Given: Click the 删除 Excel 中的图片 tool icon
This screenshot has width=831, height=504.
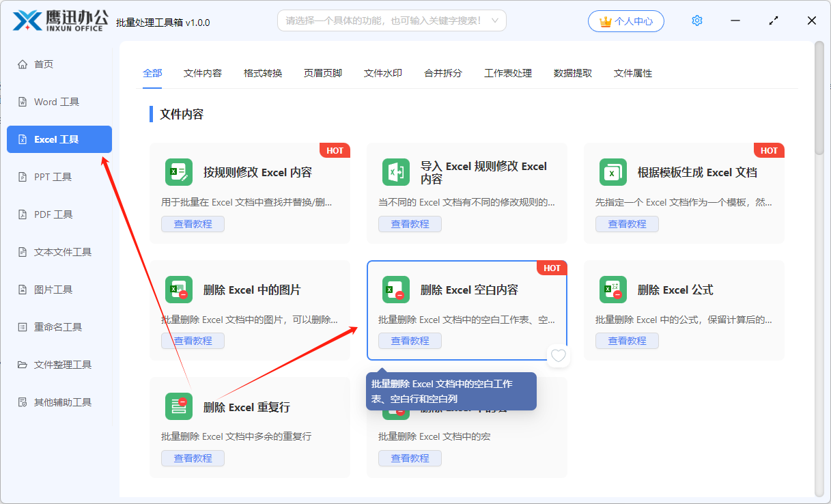Looking at the screenshot, I should (x=178, y=290).
